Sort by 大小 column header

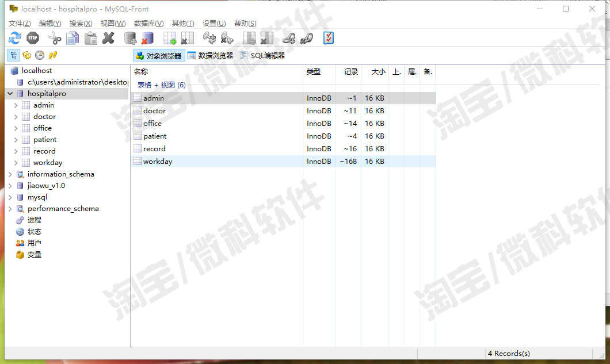[x=375, y=71]
